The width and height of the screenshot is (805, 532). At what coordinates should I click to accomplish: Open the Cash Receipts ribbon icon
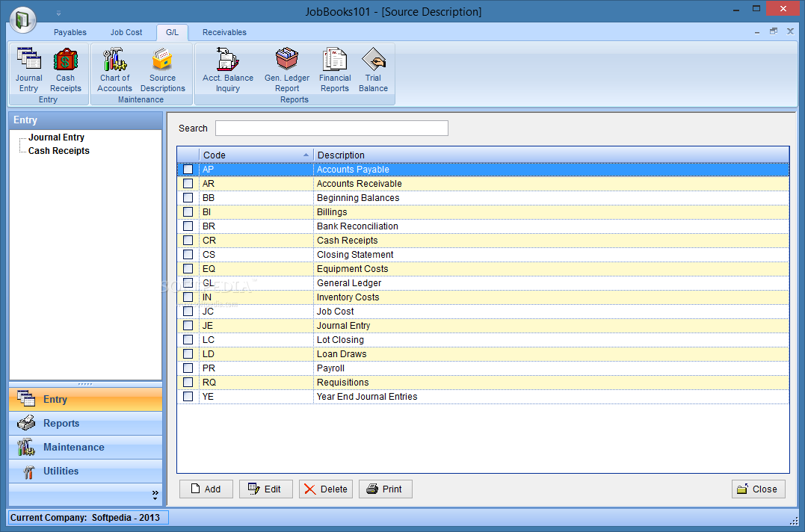click(65, 69)
